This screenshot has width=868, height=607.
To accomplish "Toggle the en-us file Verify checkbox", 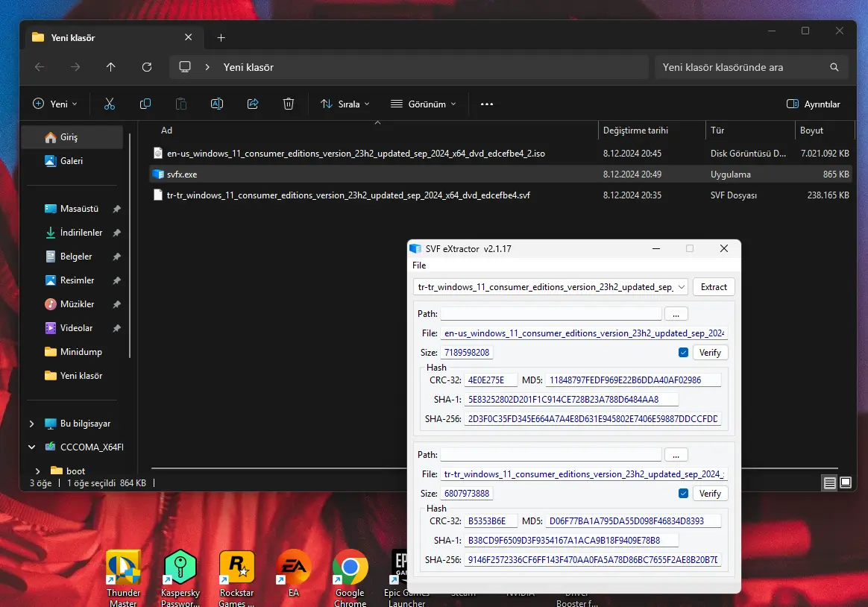I will tap(683, 353).
